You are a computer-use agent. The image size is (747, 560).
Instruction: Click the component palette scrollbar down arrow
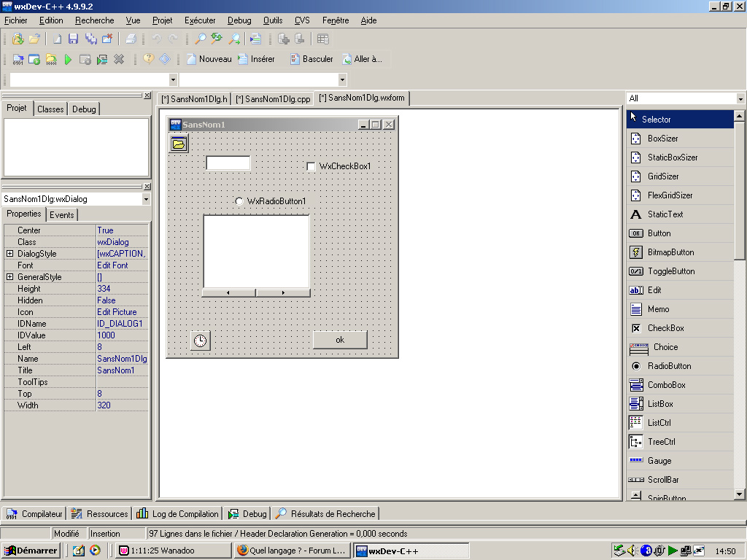[740, 494]
